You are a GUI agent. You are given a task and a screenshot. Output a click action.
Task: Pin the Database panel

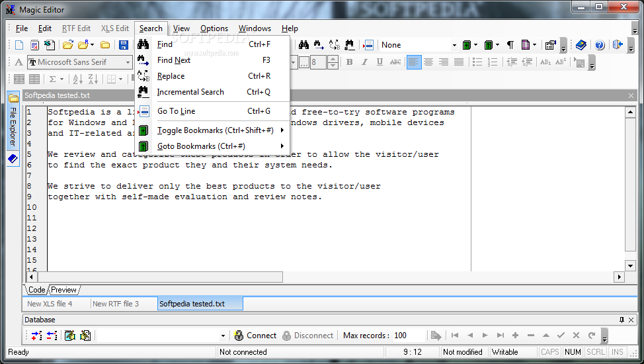[x=622, y=320]
